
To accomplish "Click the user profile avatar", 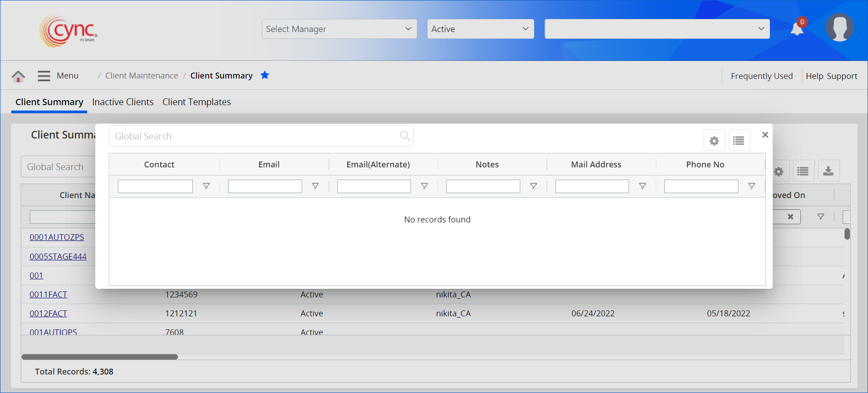I will pos(839,28).
